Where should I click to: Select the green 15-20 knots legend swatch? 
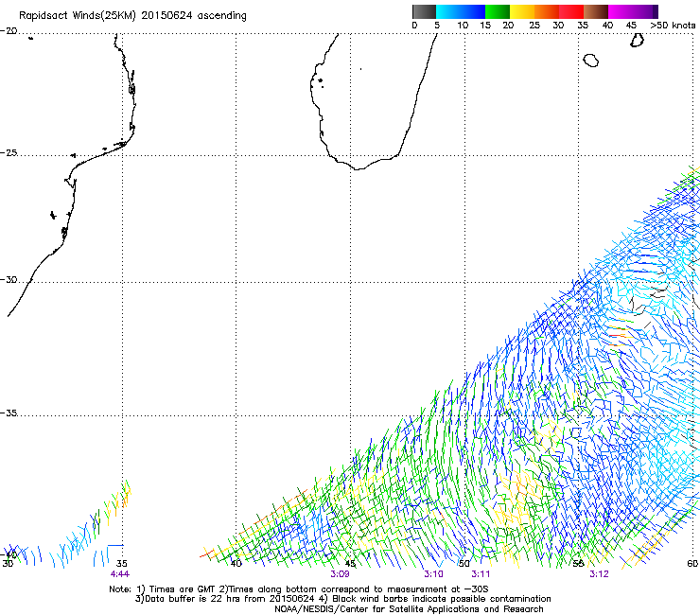pos(498,11)
